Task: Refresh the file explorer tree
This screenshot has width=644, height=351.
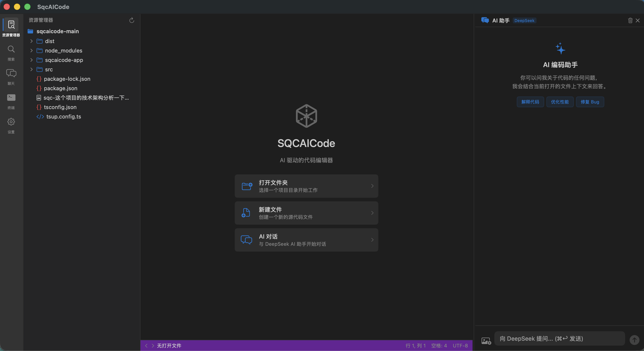Action: point(132,20)
